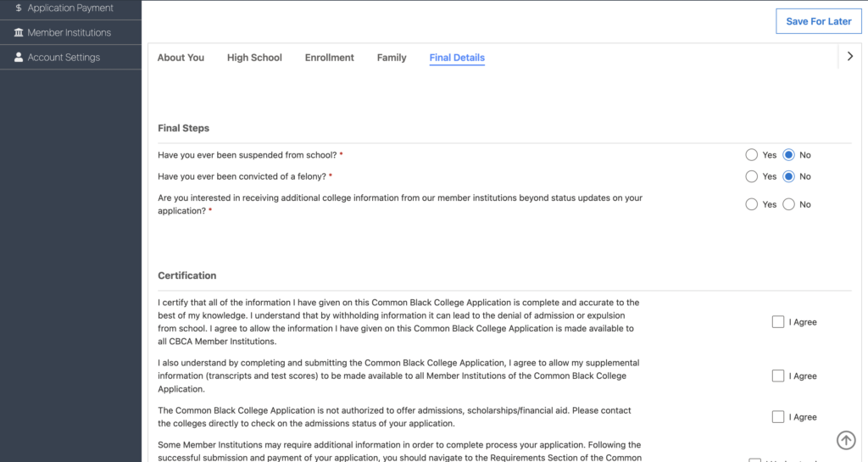Viewport: 868px width, 462px height.
Task: Open the High School tab
Action: click(x=254, y=58)
